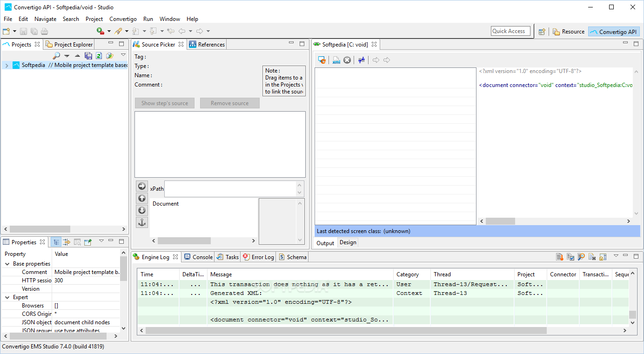Open the Properties view menu triangle
This screenshot has width=644, height=354.
pos(101,240)
